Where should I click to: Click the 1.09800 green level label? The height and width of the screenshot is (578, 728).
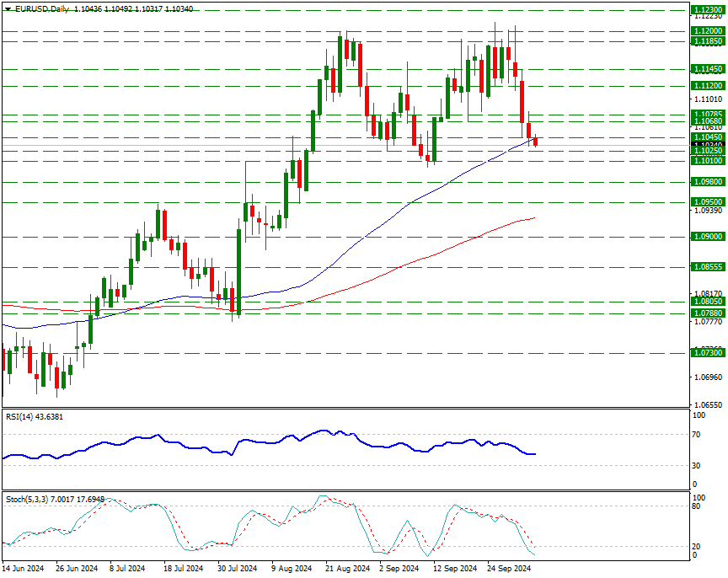(708, 182)
